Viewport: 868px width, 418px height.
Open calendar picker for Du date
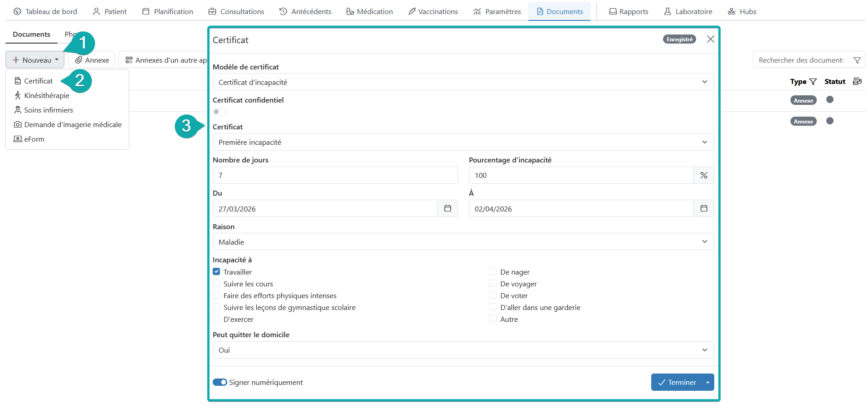point(448,208)
